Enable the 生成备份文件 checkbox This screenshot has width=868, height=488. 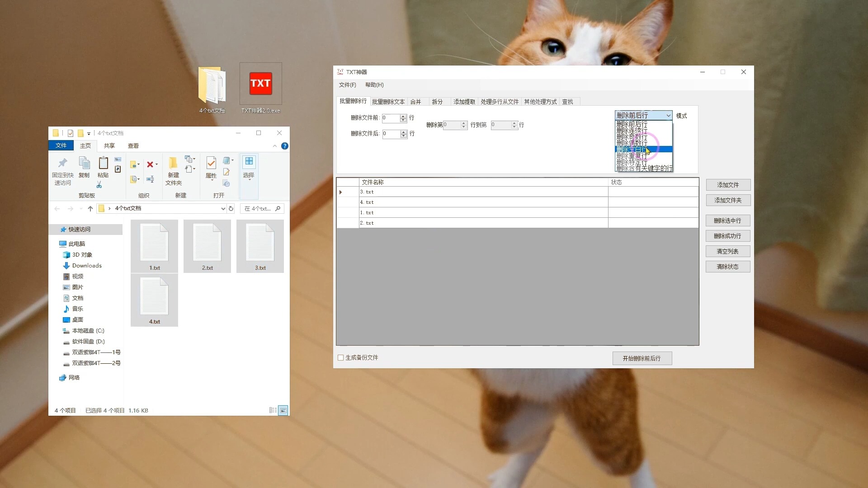point(341,357)
